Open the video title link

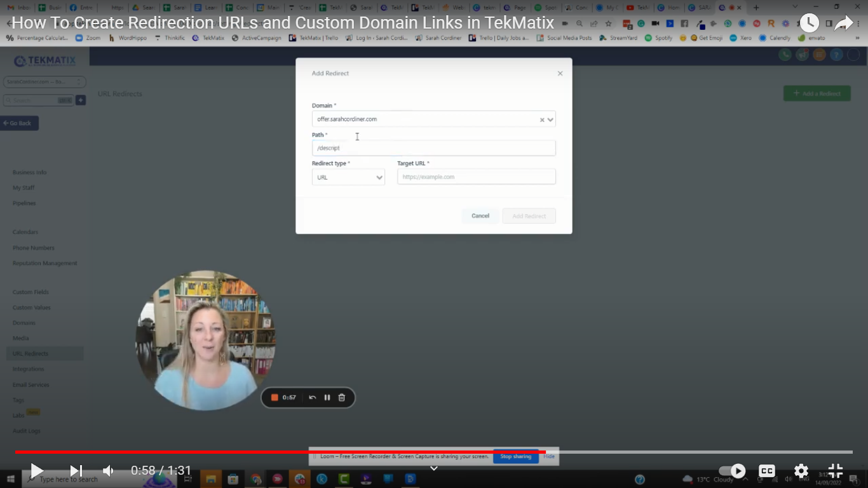point(283,24)
